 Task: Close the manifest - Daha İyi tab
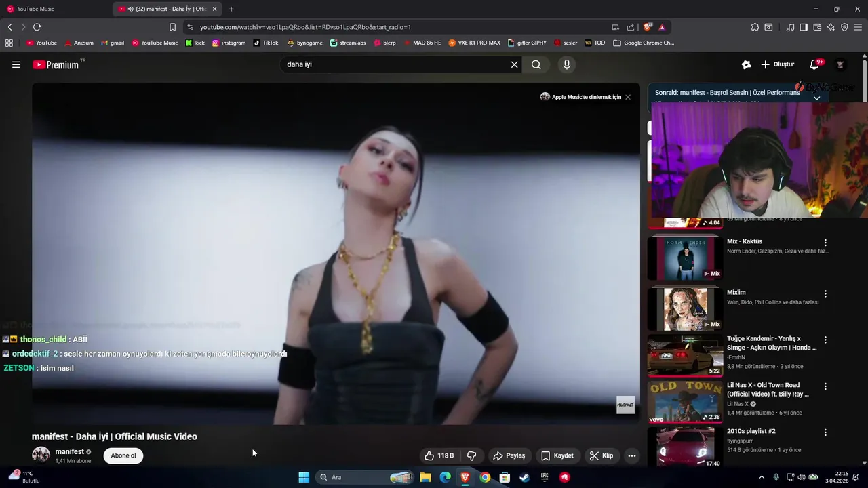coord(215,9)
